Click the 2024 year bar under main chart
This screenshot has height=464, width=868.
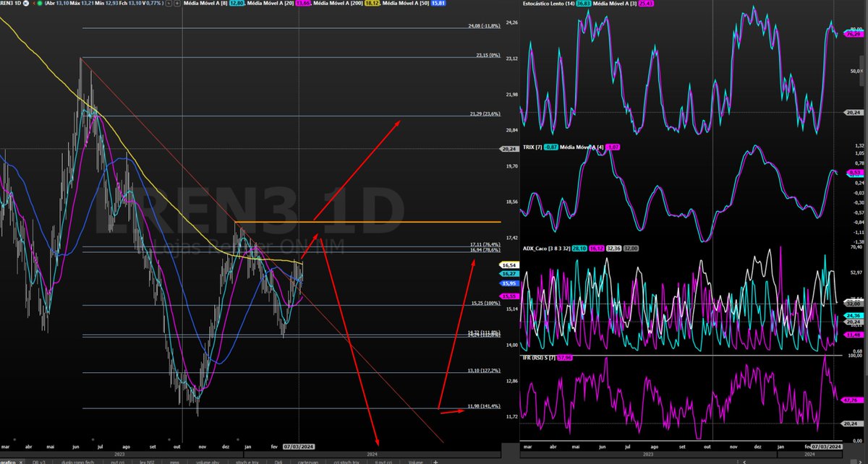tap(371, 453)
